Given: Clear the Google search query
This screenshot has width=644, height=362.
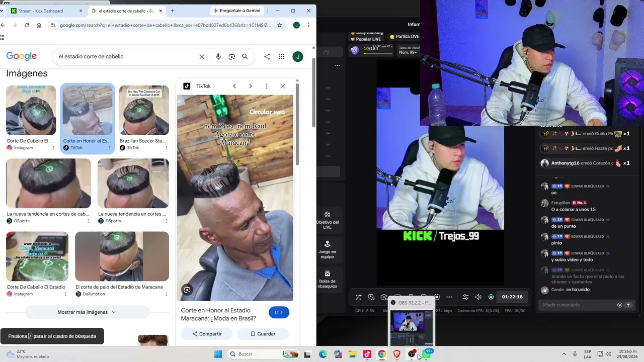Looking at the screenshot, I should [x=202, y=57].
